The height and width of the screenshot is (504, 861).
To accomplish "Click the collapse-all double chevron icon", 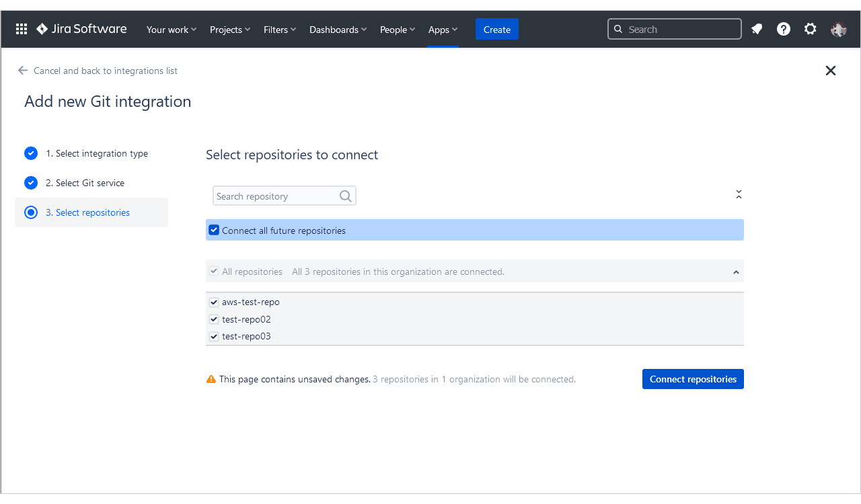I will 739,194.
